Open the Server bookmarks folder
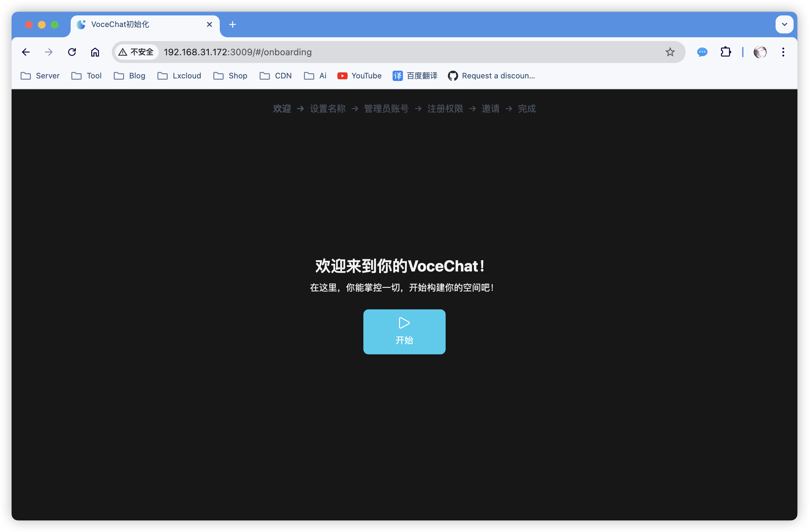Viewport: 809px width, 532px height. point(40,76)
